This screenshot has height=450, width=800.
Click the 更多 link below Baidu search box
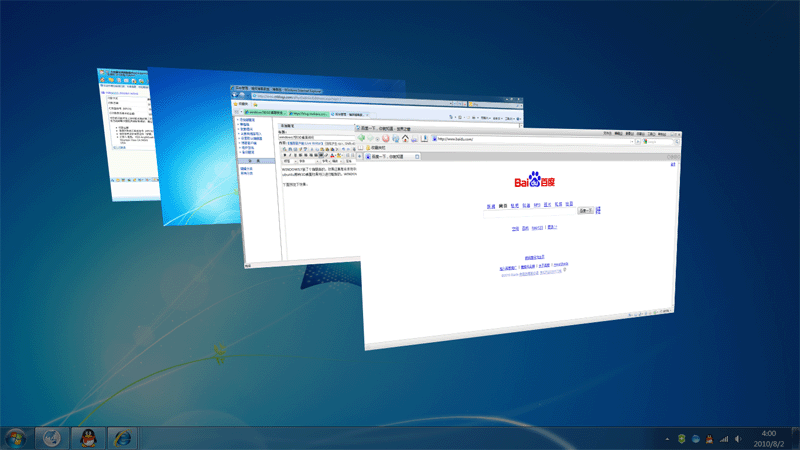[553, 227]
